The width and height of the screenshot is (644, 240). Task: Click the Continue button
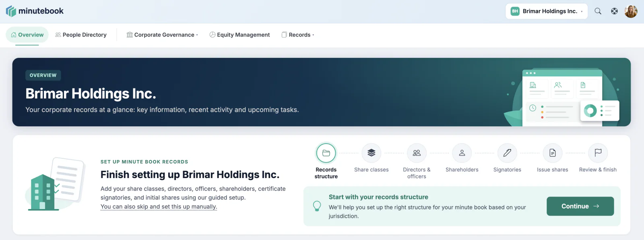tap(580, 206)
